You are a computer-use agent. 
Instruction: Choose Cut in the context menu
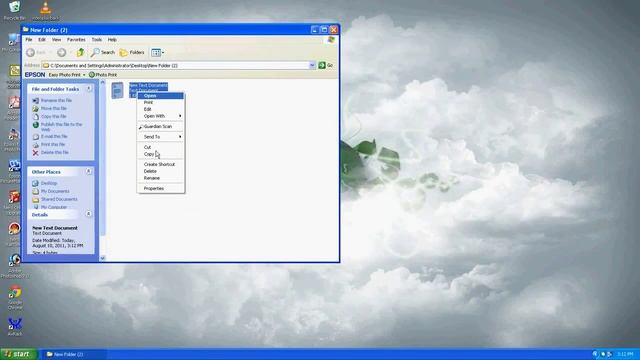160,147
